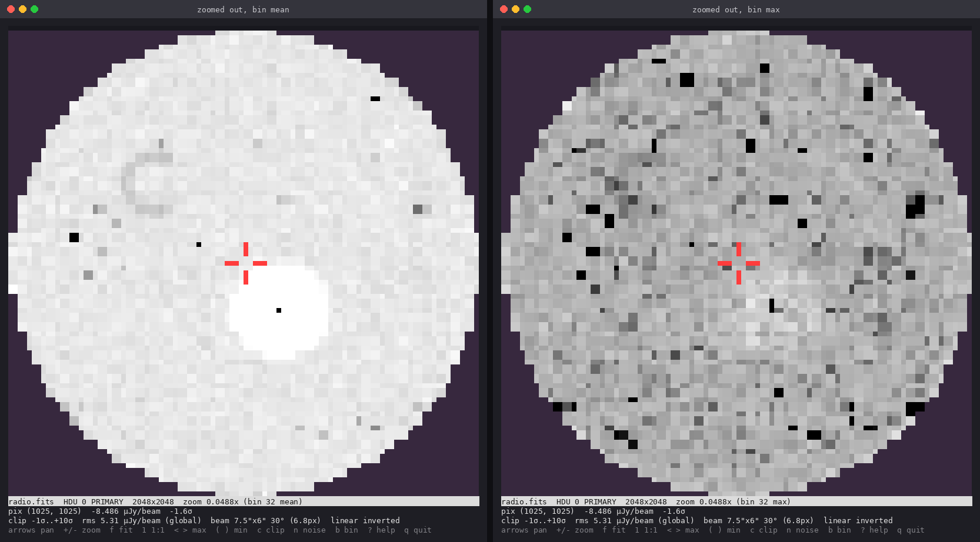This screenshot has width=980, height=542.
Task: Click the red crosshair in the bin mean window
Action: [246, 263]
